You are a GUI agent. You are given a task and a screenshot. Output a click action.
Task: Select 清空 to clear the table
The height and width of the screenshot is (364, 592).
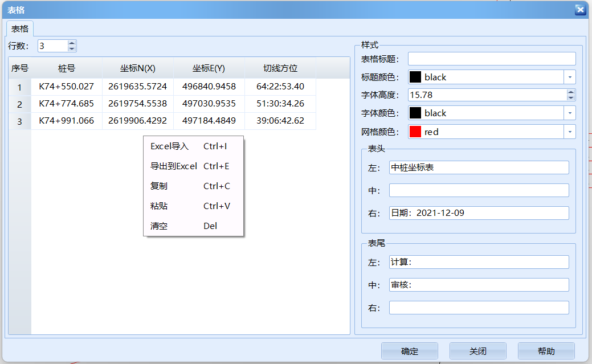158,226
